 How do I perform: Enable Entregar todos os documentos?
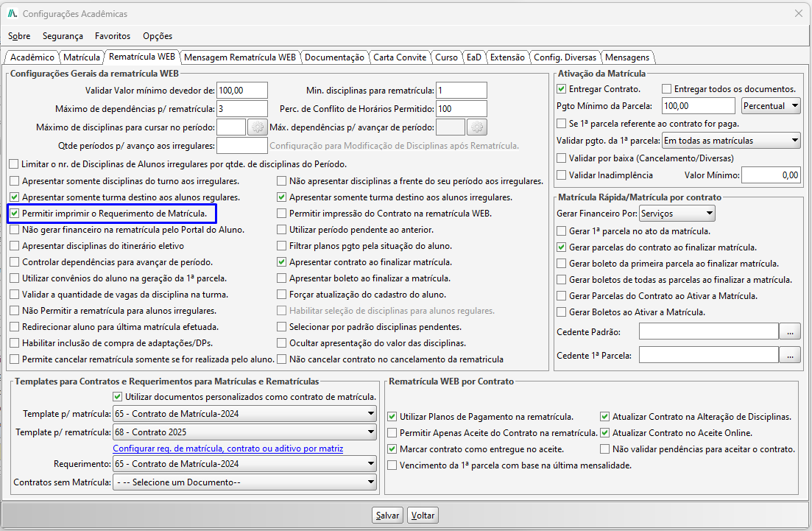667,89
